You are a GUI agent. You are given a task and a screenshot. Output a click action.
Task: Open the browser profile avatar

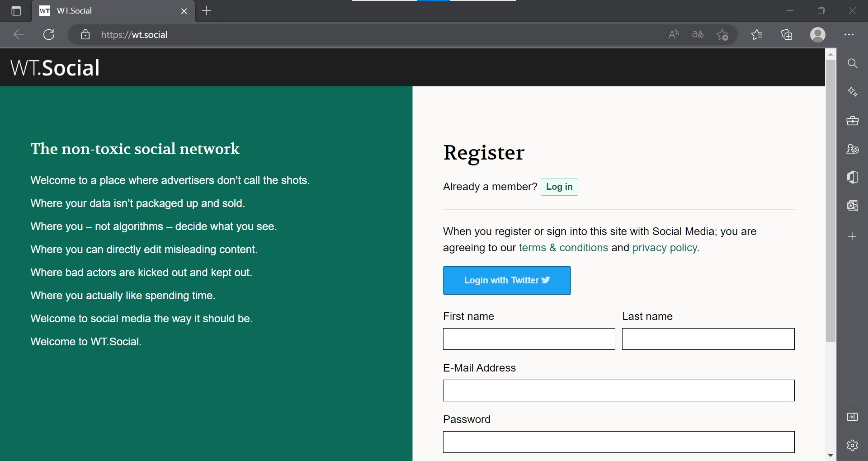tap(818, 34)
